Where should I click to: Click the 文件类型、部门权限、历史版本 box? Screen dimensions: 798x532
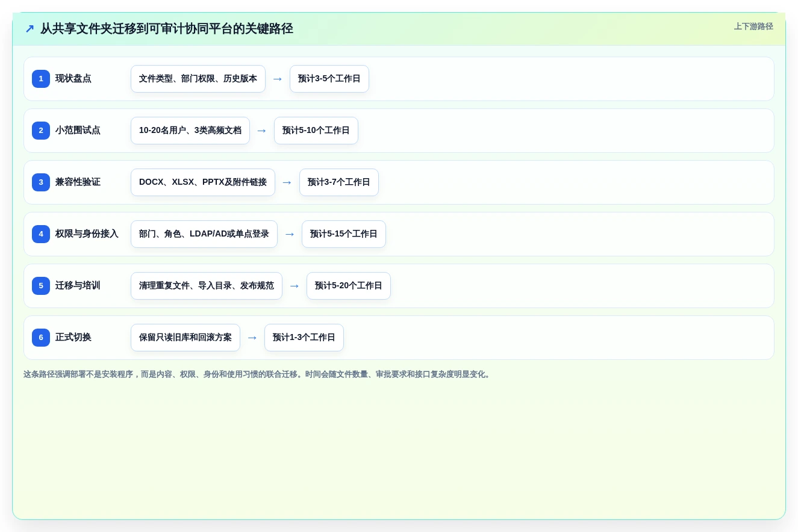click(198, 79)
